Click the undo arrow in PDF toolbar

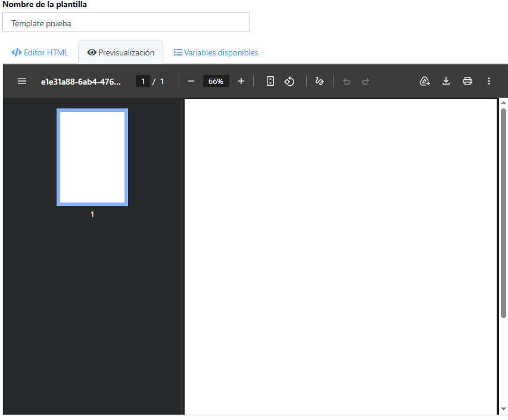347,82
